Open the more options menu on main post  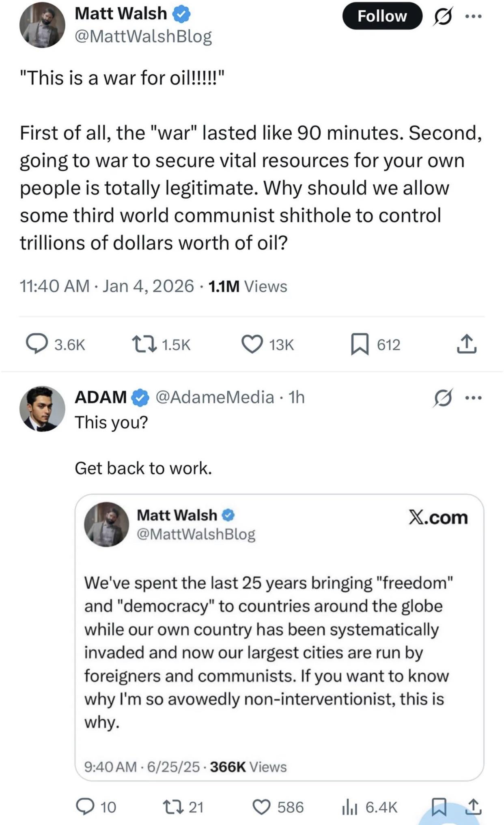coord(473,17)
